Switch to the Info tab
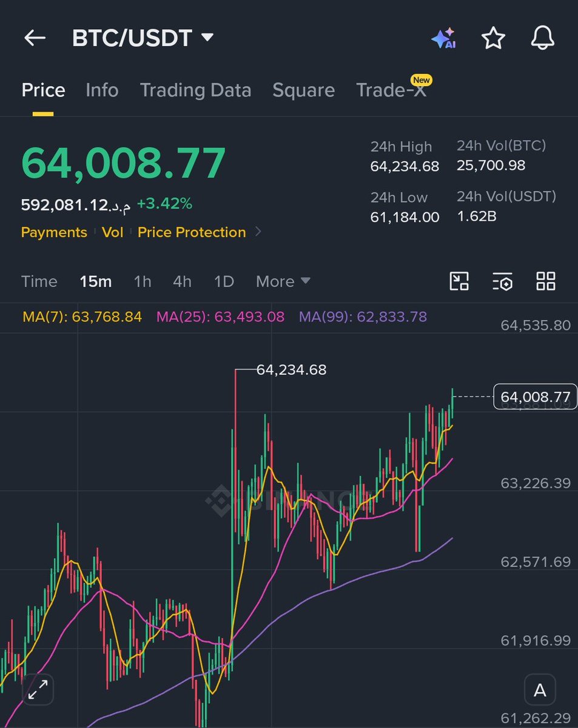 (102, 90)
